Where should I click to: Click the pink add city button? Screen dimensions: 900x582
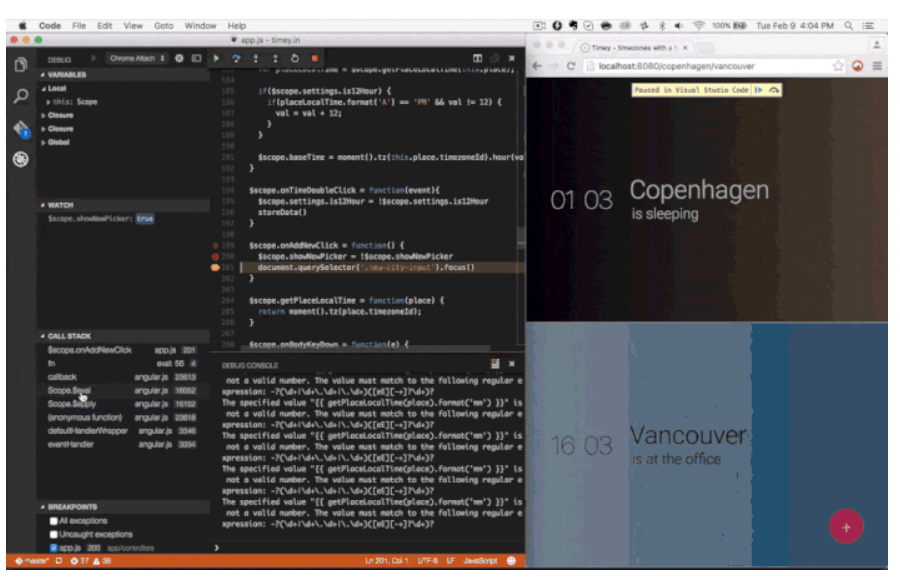846,526
